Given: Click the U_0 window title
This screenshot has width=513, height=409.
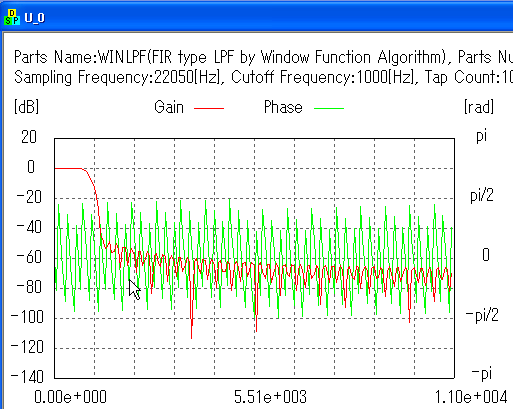Looking at the screenshot, I should point(34,18).
